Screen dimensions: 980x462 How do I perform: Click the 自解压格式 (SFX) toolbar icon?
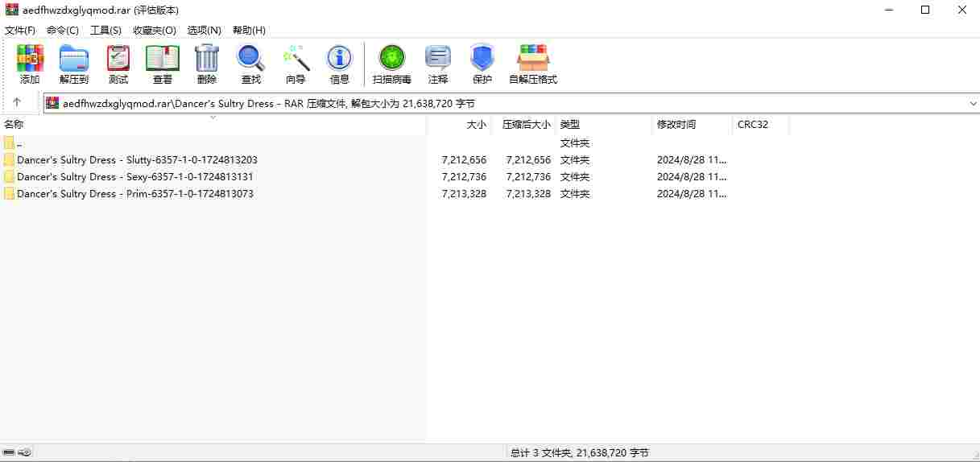click(533, 58)
